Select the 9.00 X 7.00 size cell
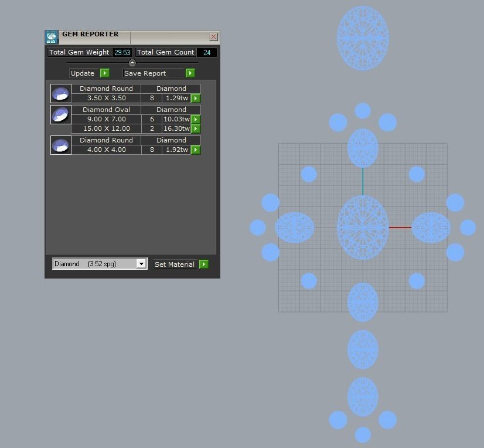484x448 pixels. tap(106, 119)
